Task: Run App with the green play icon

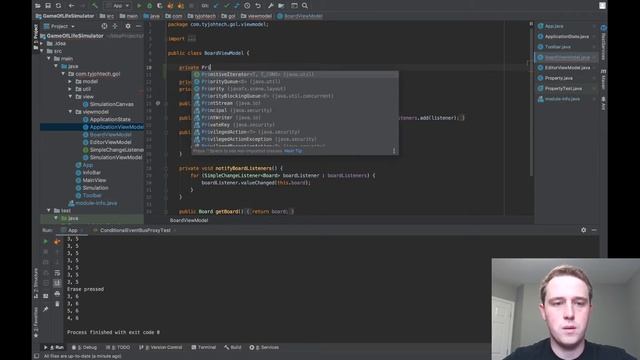Action: [x=139, y=6]
